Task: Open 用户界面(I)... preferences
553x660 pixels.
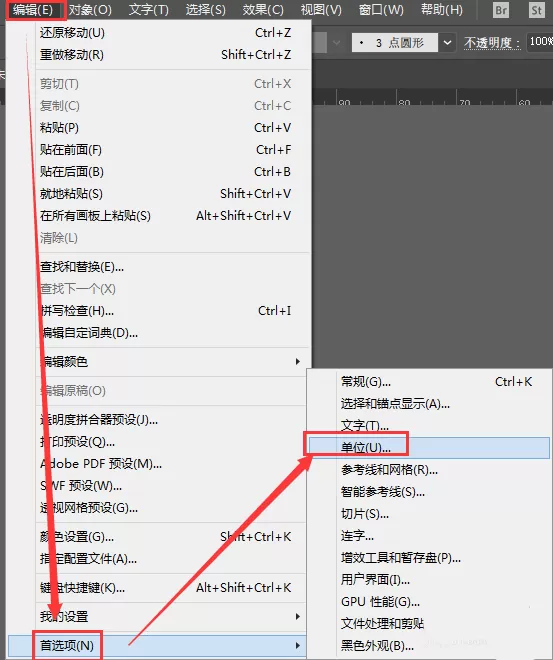Action: point(429,580)
